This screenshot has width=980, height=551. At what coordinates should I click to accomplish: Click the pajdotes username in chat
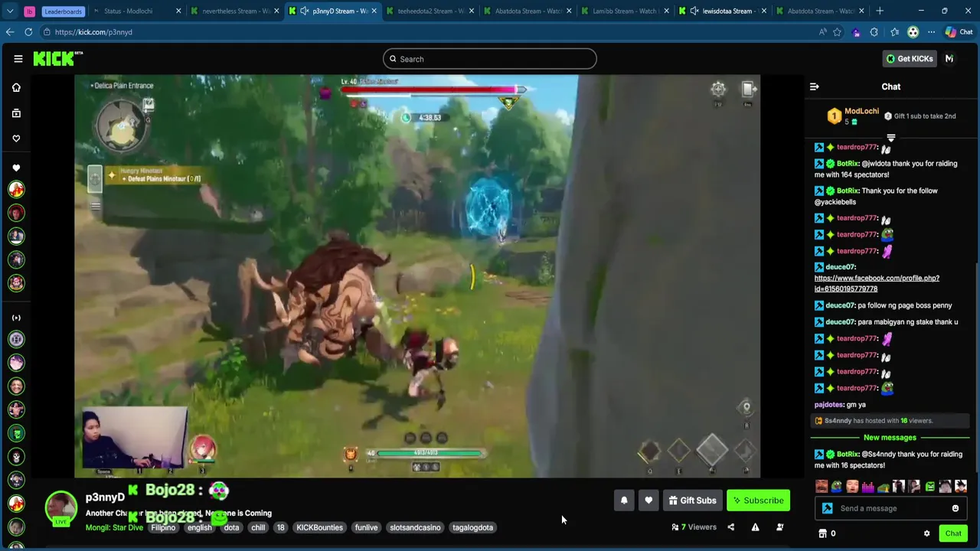click(x=829, y=405)
